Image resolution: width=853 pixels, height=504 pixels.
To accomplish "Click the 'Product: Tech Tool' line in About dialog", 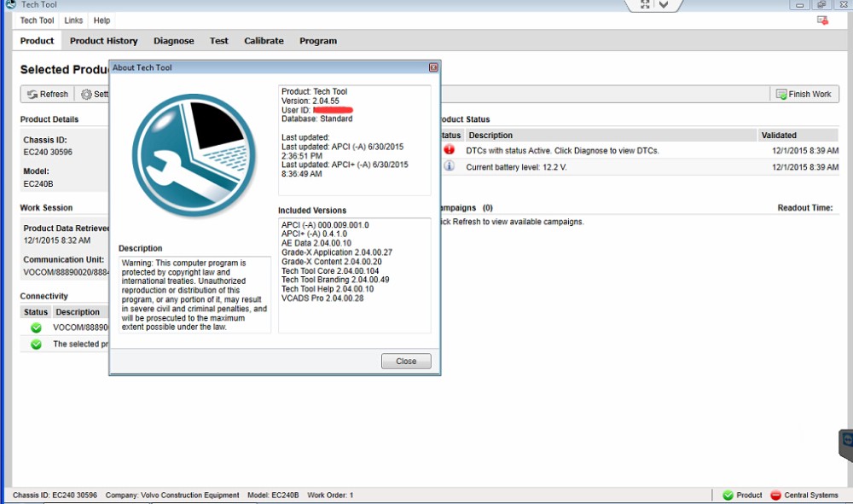I will click(x=315, y=91).
